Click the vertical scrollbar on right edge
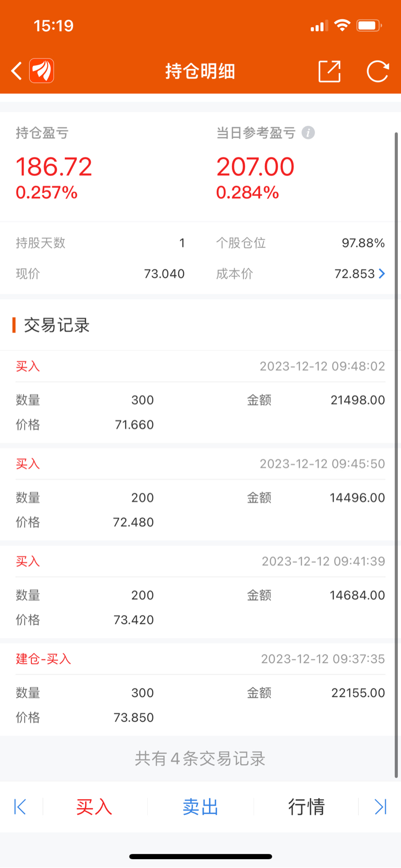This screenshot has height=868, width=401. pyautogui.click(x=397, y=454)
